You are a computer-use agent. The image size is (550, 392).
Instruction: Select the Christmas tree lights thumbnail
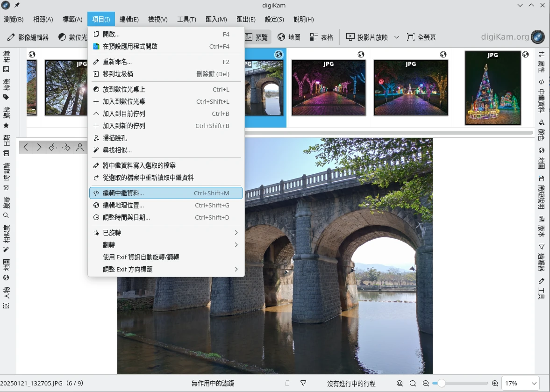coord(493,88)
